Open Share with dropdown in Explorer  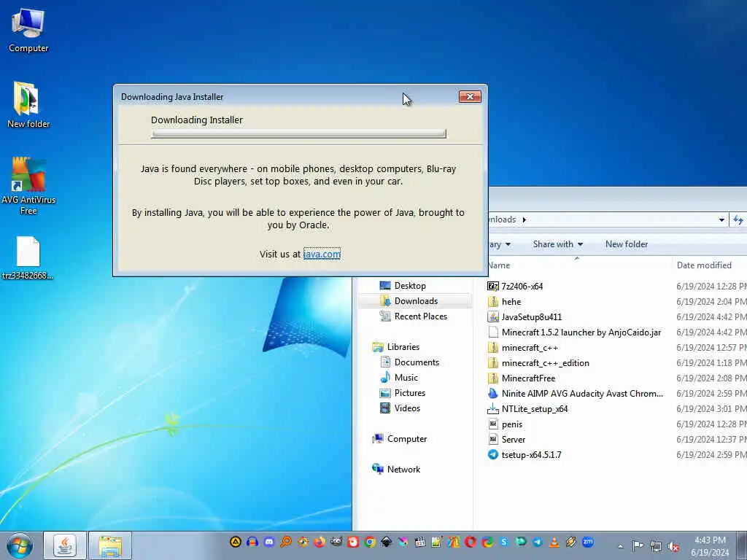558,244
